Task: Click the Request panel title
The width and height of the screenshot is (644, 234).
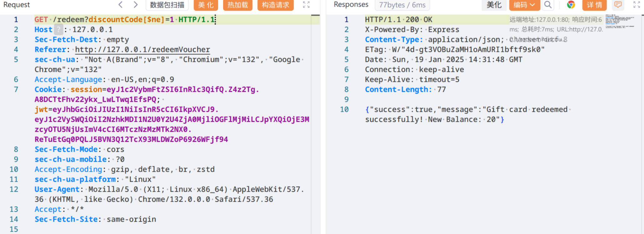Action: [x=17, y=5]
